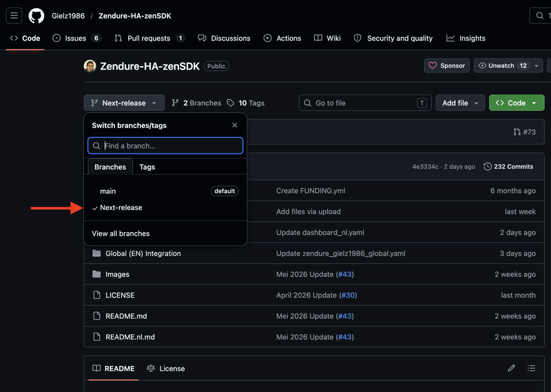The height and width of the screenshot is (392, 551).
Task: Open commit message Add files via upload
Action: click(x=308, y=212)
